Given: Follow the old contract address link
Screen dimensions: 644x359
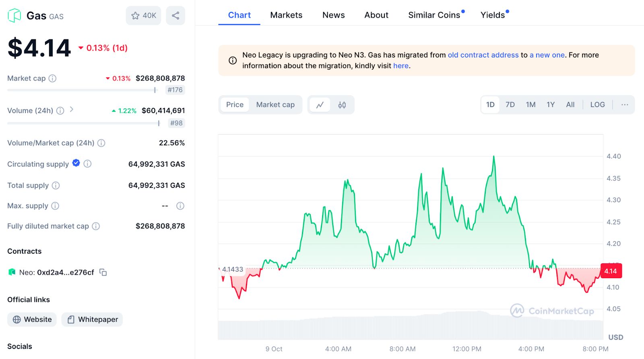Looking at the screenshot, I should 483,55.
